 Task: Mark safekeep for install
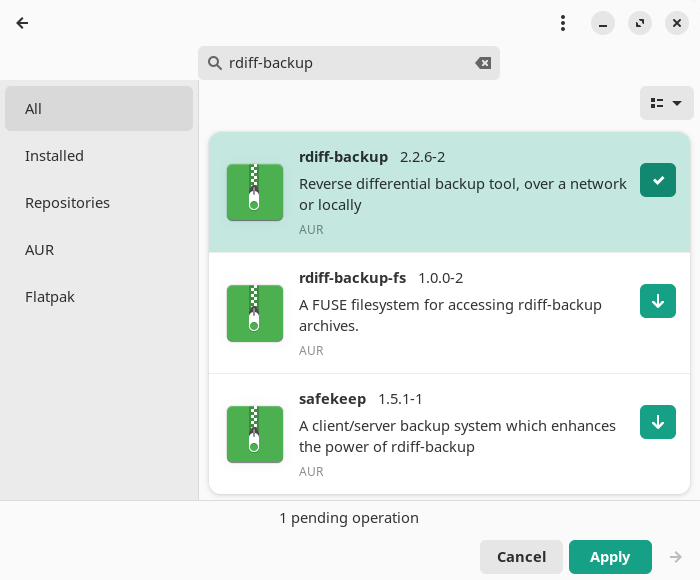658,422
